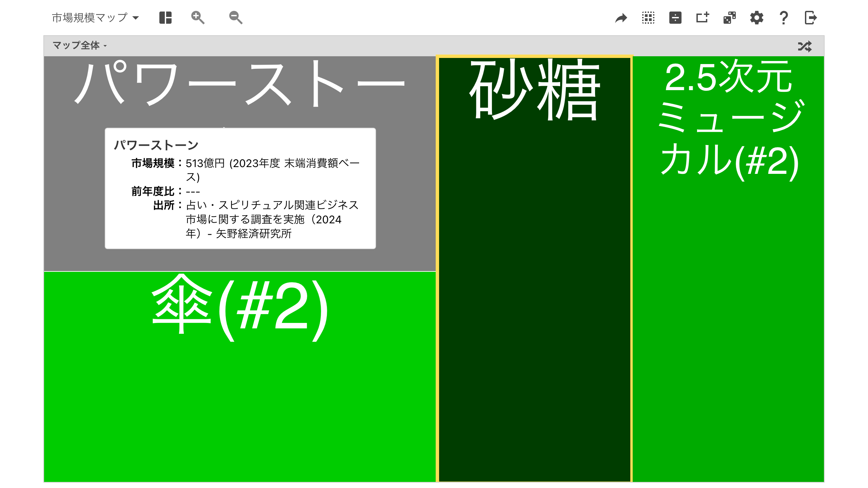Click the dotted grid icon
This screenshot has height=488, width=868.
point(648,18)
